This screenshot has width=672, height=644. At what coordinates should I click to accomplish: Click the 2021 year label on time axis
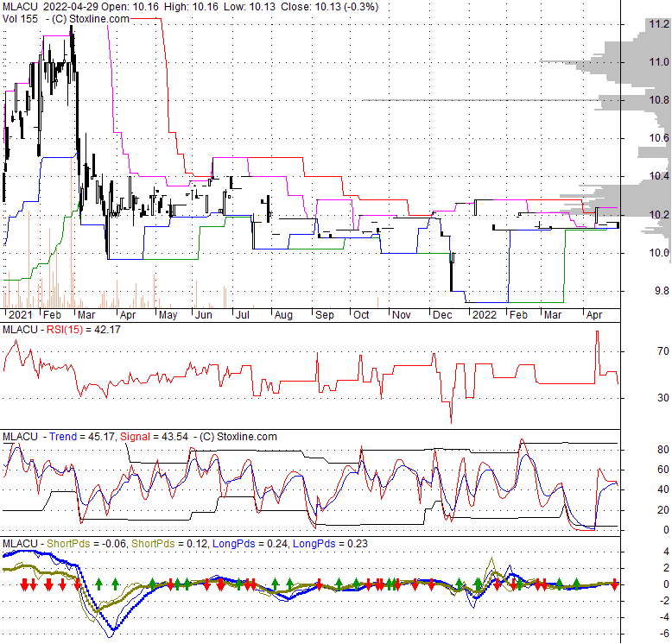(x=21, y=315)
